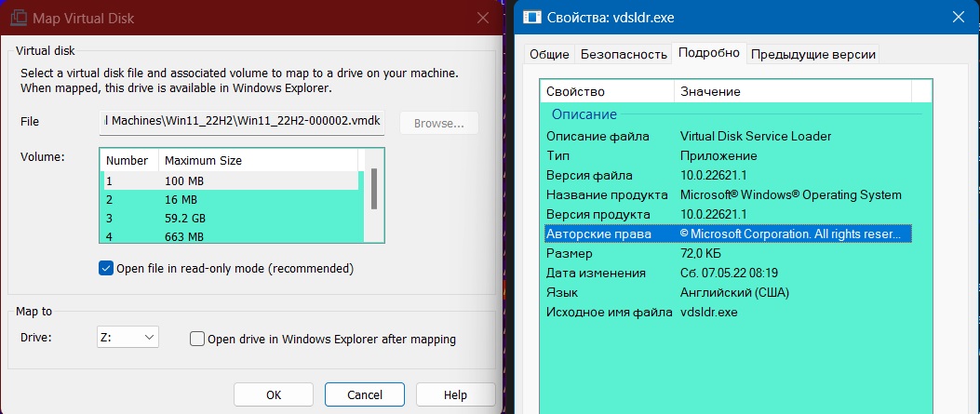Viewport: 980px width, 414px height.
Task: Click the Virtual Disk Service Loader value
Action: point(756,136)
